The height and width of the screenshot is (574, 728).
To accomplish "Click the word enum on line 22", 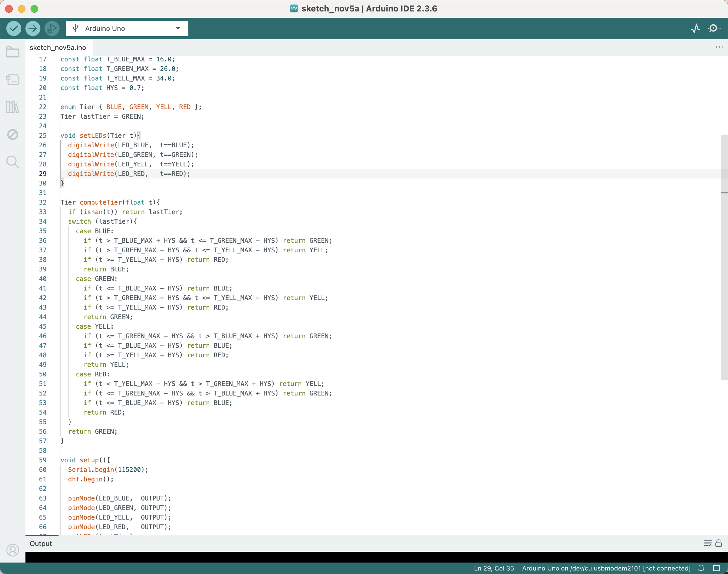I will (68, 107).
